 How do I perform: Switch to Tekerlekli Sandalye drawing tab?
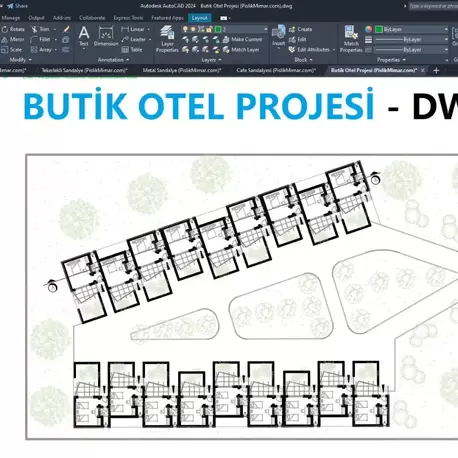85,70
